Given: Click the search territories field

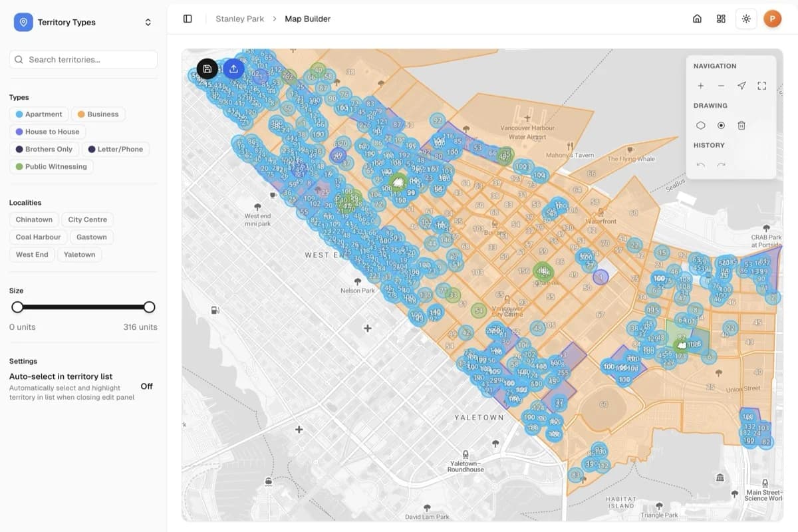Looking at the screenshot, I should [x=83, y=59].
